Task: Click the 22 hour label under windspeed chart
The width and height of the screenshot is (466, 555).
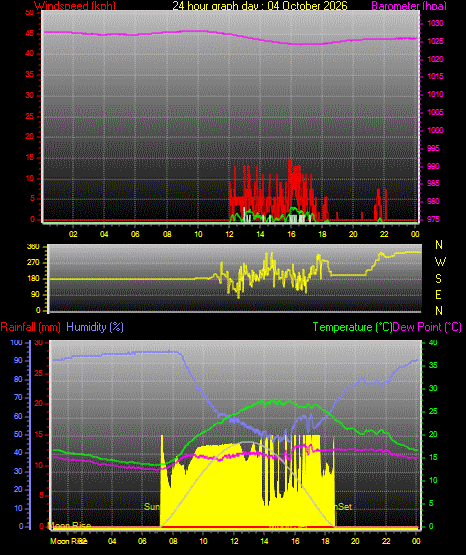Action: (x=384, y=234)
